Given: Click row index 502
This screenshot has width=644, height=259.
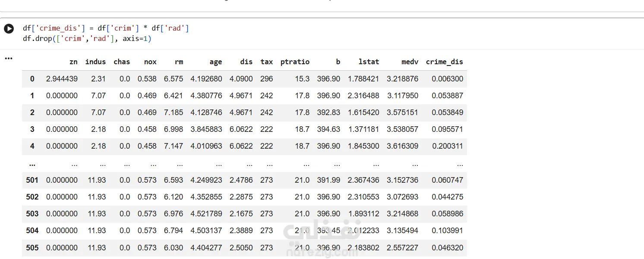Looking at the screenshot, I should pos(32,197).
